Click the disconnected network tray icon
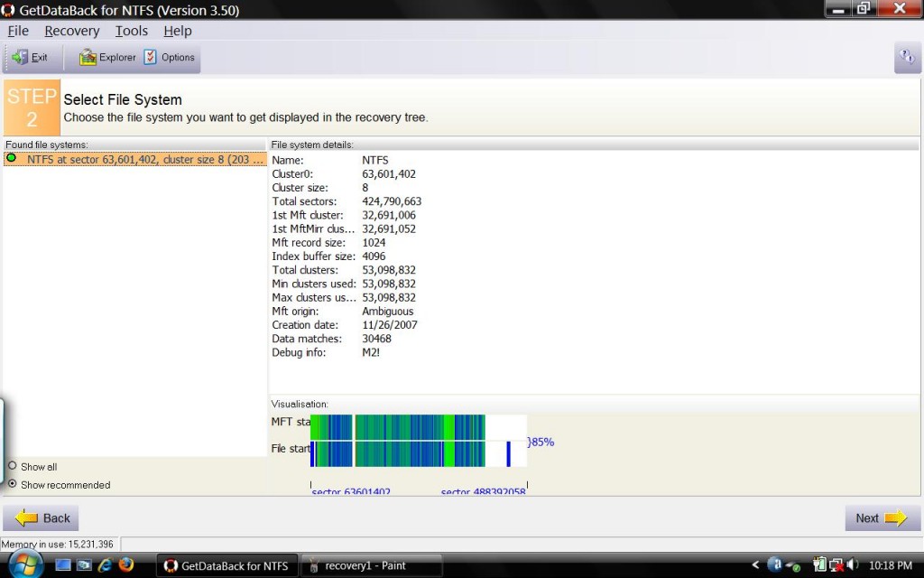 pos(836,565)
